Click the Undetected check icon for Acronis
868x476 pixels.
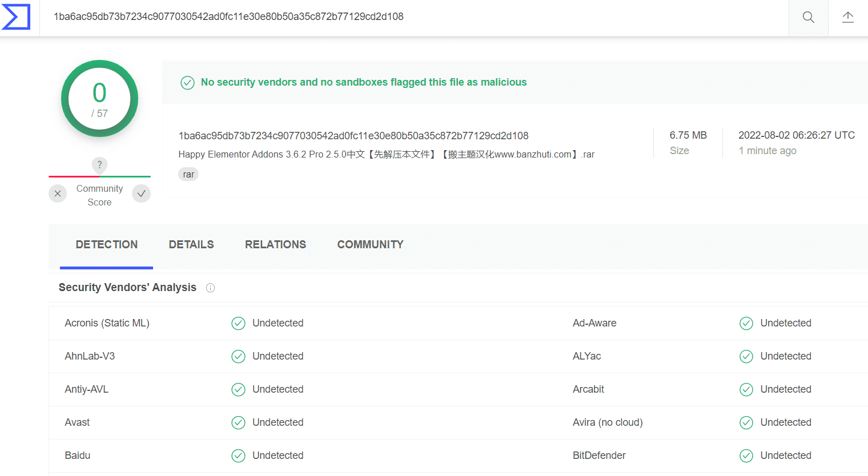point(238,324)
